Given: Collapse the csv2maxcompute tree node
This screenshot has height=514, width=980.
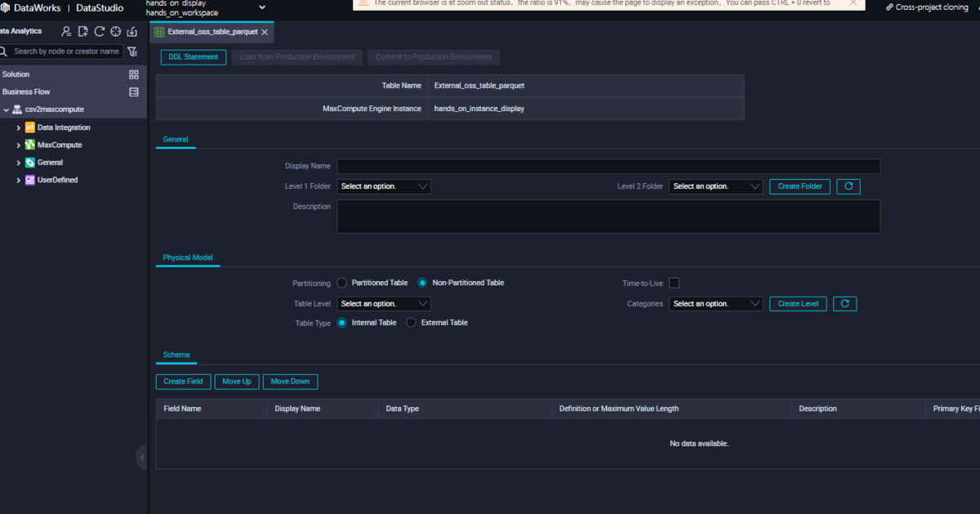Looking at the screenshot, I should pos(7,110).
